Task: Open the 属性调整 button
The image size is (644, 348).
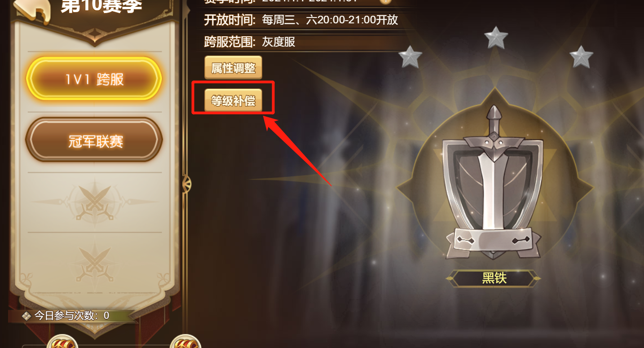Action: [233, 68]
